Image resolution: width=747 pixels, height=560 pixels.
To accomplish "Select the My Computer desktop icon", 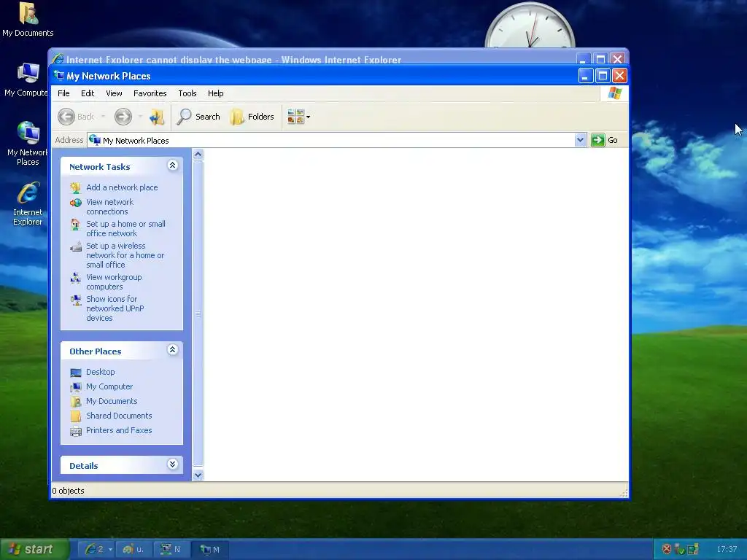I will click(x=26, y=79).
